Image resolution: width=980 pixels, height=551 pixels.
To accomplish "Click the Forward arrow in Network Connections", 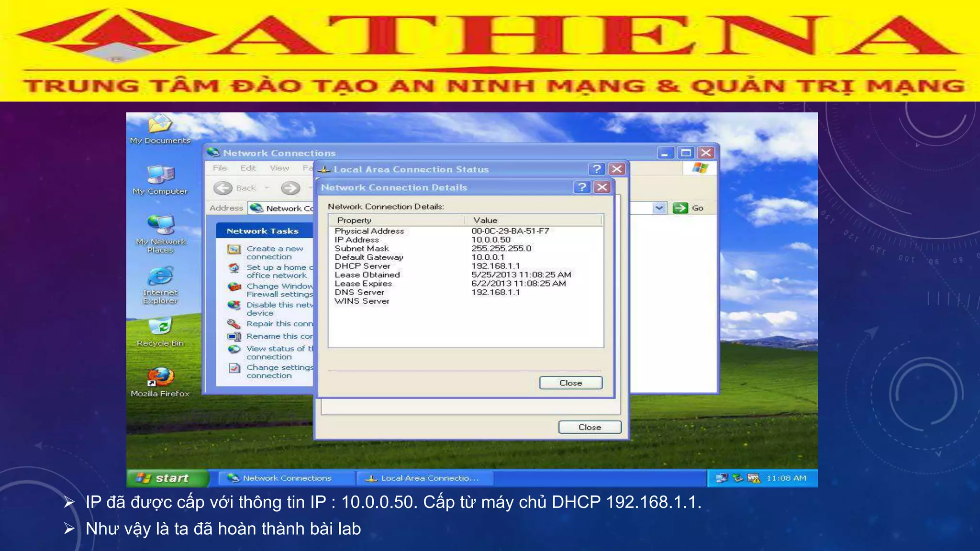I will coord(290,188).
